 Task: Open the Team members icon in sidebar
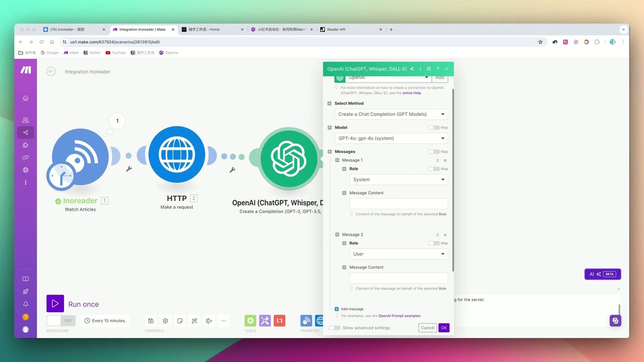pyautogui.click(x=26, y=120)
